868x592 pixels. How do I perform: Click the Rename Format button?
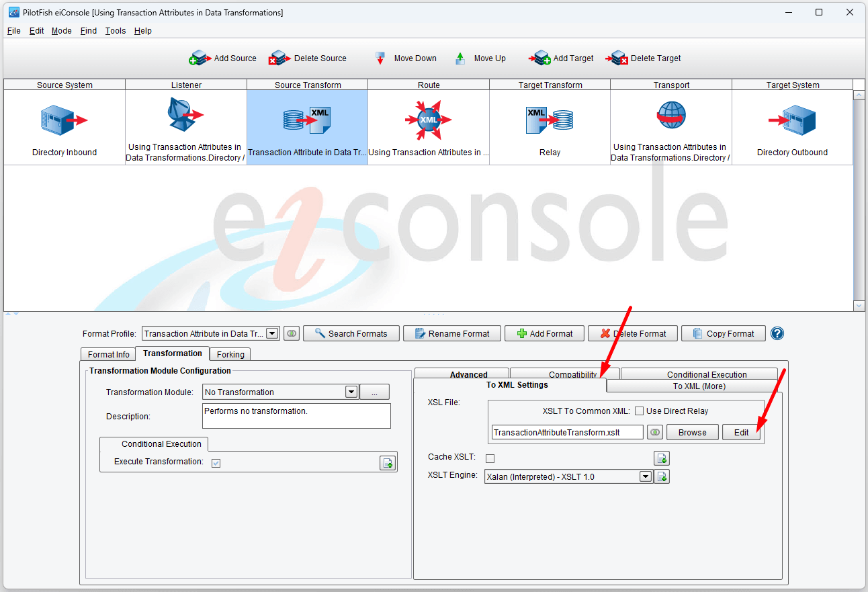452,333
